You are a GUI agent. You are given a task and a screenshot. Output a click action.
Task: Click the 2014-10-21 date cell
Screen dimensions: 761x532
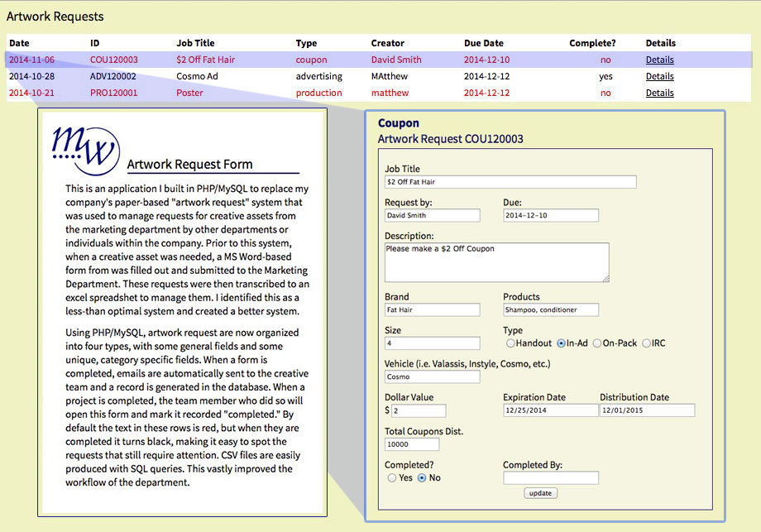click(x=31, y=93)
